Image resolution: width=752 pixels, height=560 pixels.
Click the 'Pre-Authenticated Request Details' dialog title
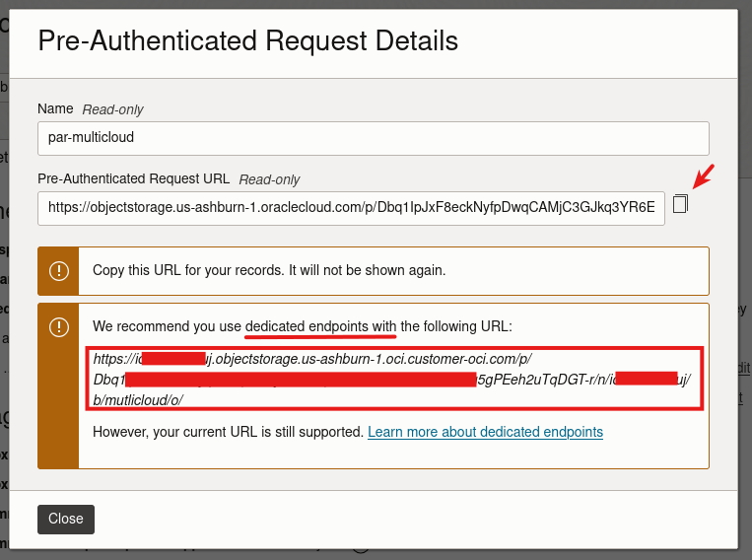247,40
